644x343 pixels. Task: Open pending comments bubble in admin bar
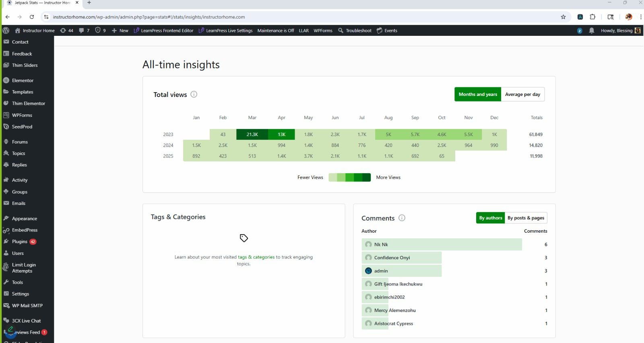pyautogui.click(x=84, y=31)
